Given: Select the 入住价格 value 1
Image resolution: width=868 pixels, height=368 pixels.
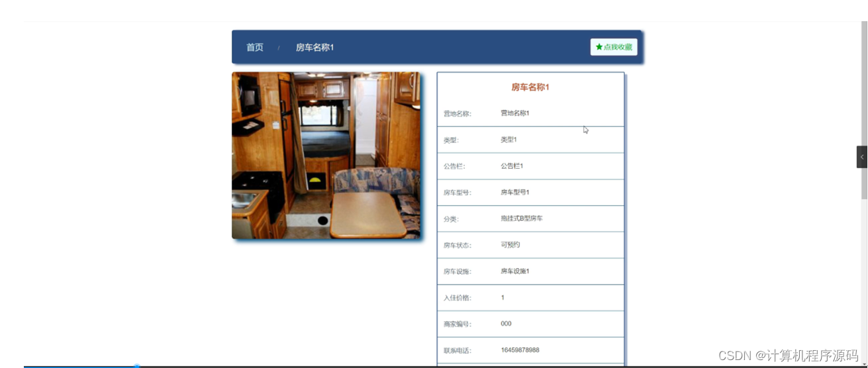Looking at the screenshot, I should coord(503,298).
